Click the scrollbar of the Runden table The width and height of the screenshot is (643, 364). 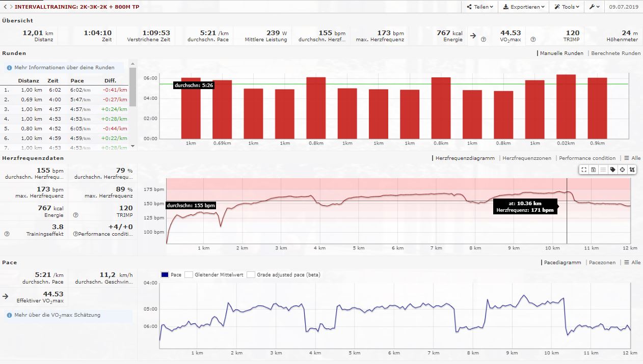point(133,87)
